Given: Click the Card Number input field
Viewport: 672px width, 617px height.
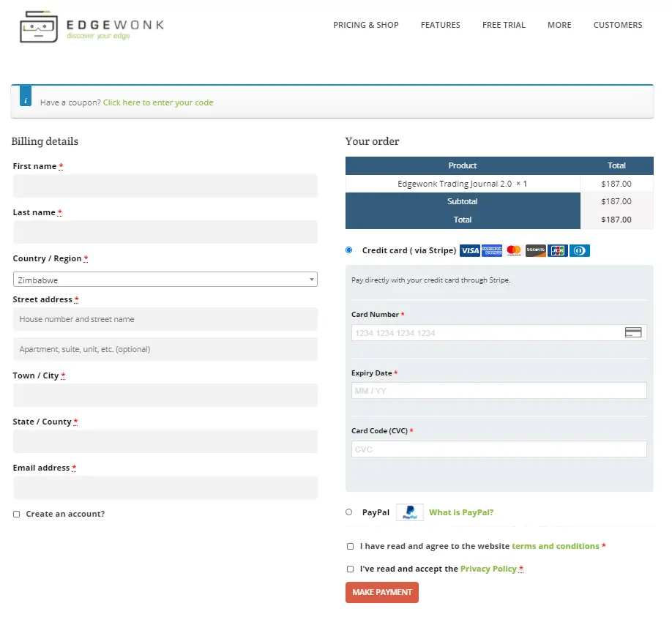Looking at the screenshot, I should [x=499, y=333].
